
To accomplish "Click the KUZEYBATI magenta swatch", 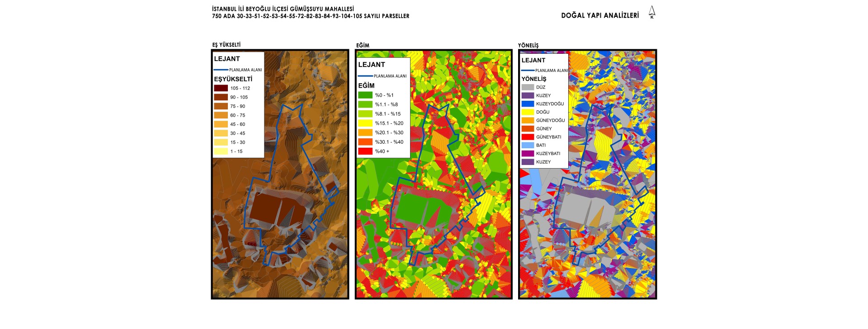I will tap(528, 154).
